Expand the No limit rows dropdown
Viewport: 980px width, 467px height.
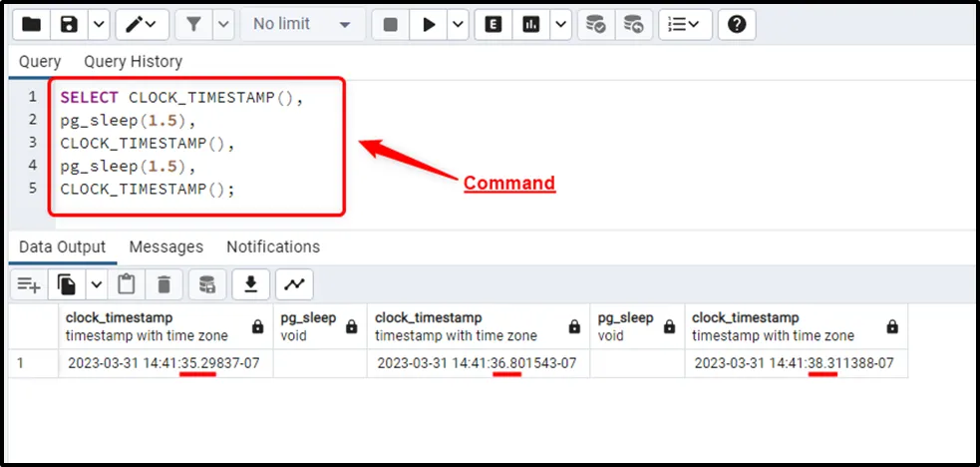point(302,24)
